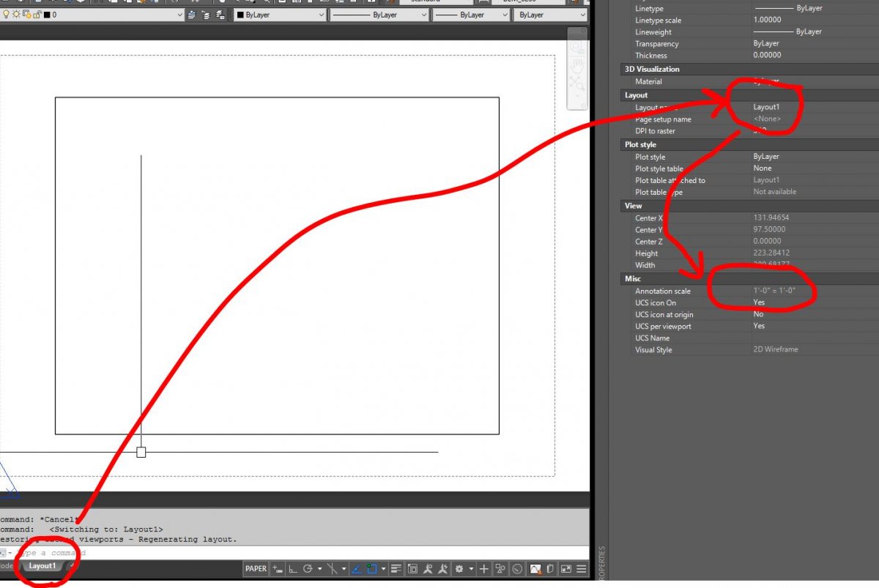Toggle Polar Tracking in status bar
The height and width of the screenshot is (588, 879).
click(308, 568)
